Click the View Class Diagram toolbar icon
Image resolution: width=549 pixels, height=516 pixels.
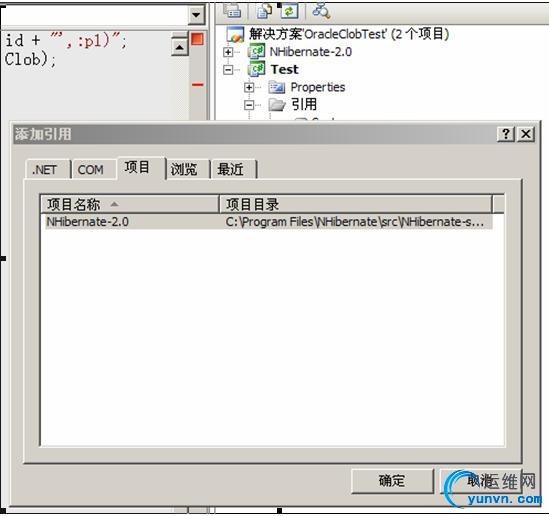pyautogui.click(x=321, y=11)
